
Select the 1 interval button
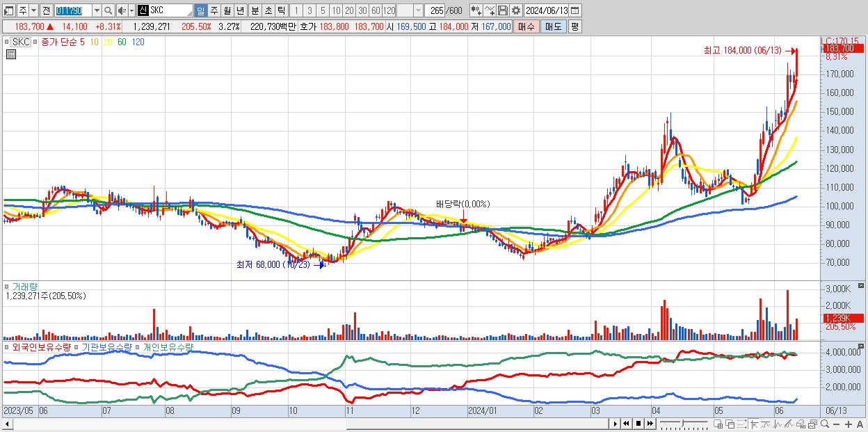pos(296,10)
